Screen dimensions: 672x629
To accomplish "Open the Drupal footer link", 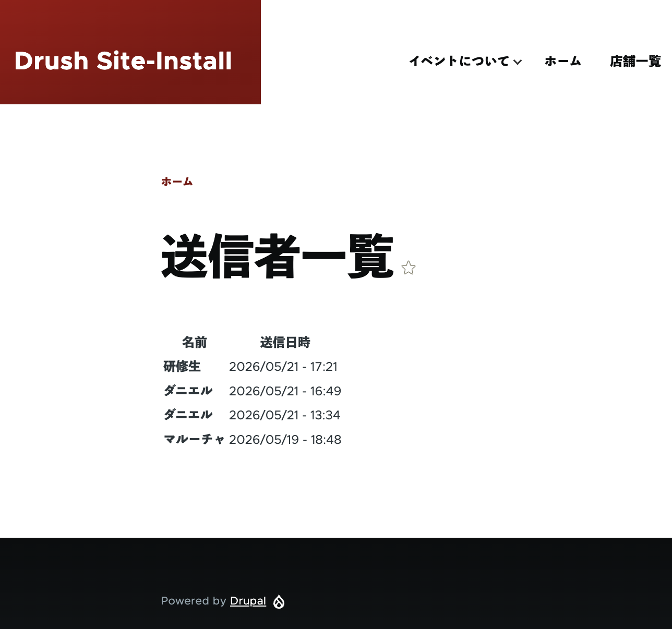I will (248, 601).
